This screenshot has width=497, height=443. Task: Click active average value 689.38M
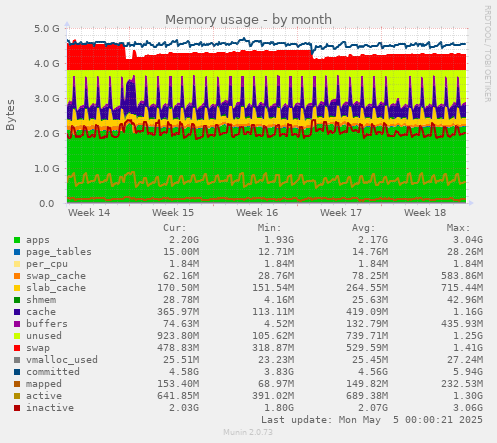point(367,396)
